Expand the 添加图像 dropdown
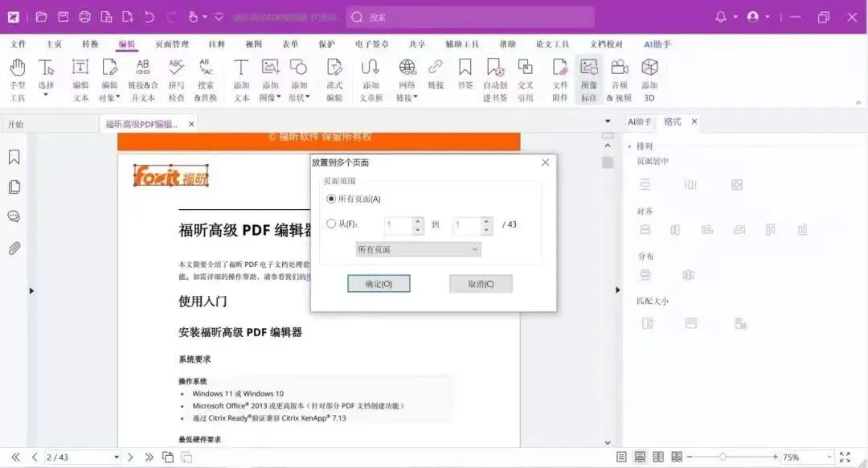 (x=278, y=97)
